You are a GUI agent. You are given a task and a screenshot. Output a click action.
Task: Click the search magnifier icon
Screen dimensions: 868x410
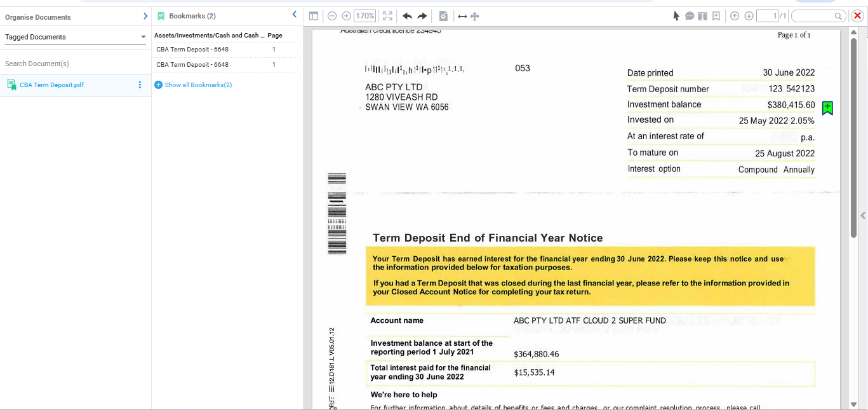[x=839, y=16]
